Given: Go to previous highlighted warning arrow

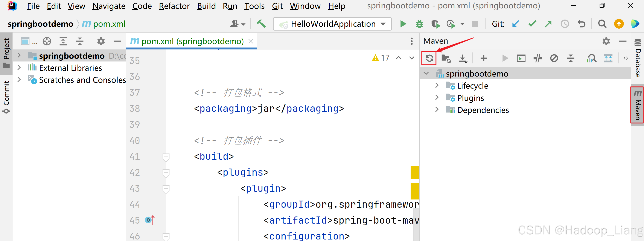Looking at the screenshot, I should click(399, 58).
